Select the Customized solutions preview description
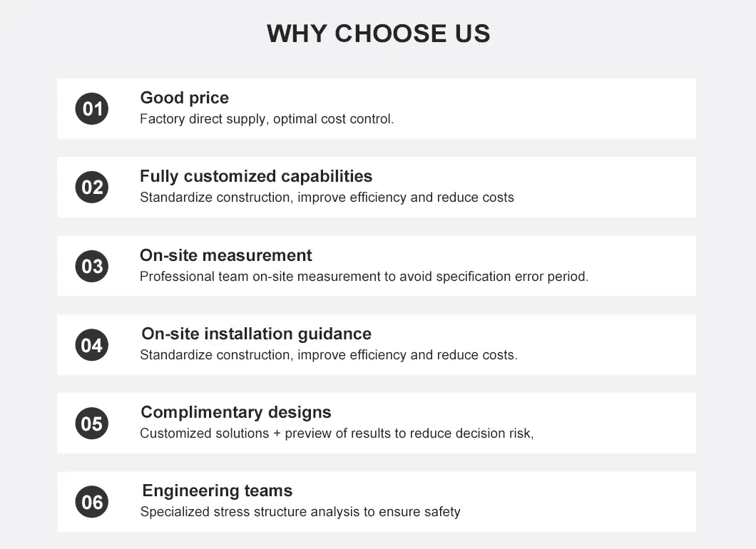 pos(337,433)
